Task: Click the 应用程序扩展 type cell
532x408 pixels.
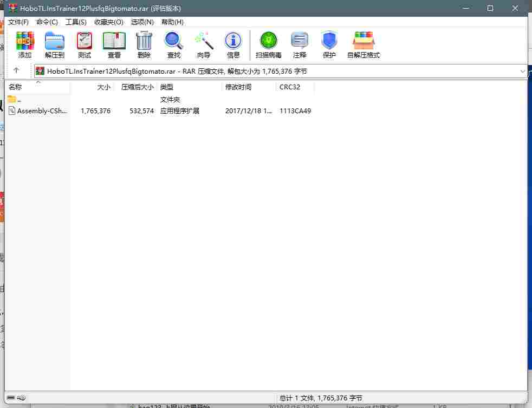Action: click(180, 111)
